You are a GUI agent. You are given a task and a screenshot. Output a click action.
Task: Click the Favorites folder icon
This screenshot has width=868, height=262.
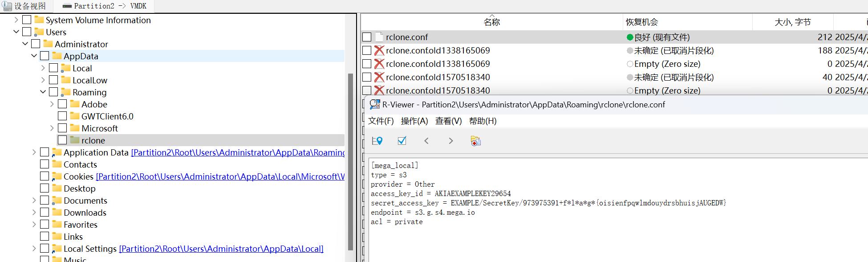(x=57, y=224)
